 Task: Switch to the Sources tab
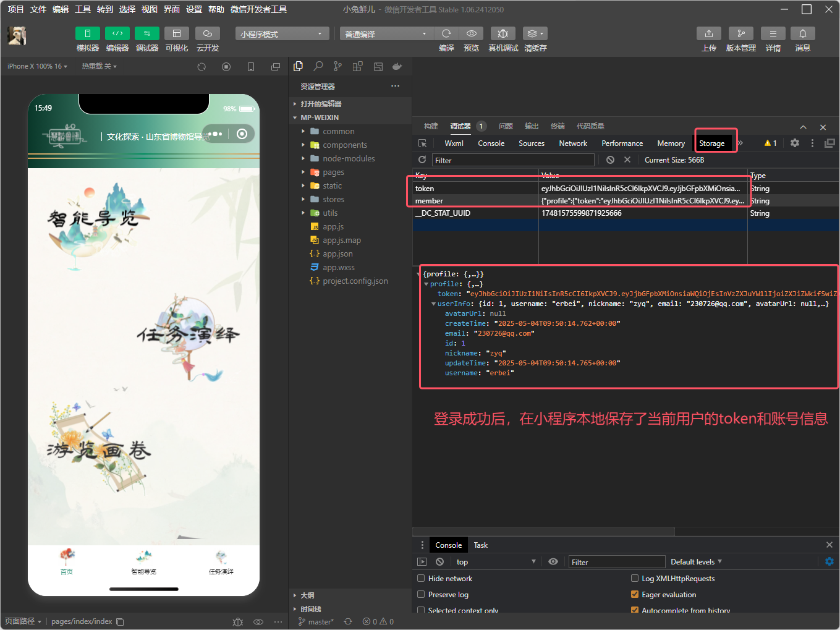pyautogui.click(x=532, y=143)
